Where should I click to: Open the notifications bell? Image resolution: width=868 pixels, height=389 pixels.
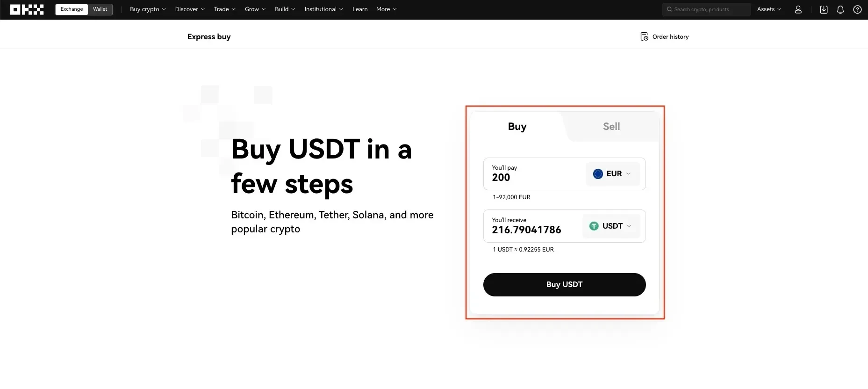pyautogui.click(x=840, y=9)
